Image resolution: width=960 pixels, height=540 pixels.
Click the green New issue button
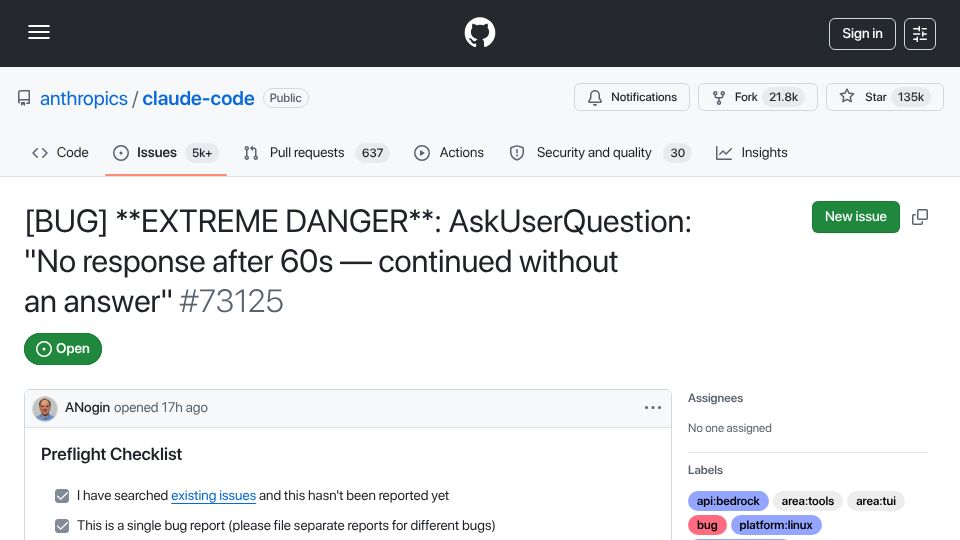click(855, 217)
